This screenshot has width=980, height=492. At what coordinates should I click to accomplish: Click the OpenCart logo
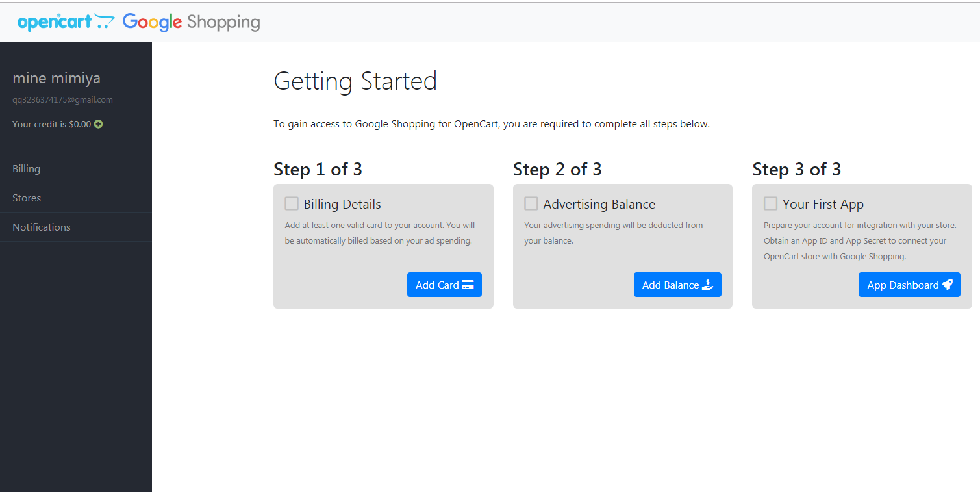pyautogui.click(x=66, y=21)
